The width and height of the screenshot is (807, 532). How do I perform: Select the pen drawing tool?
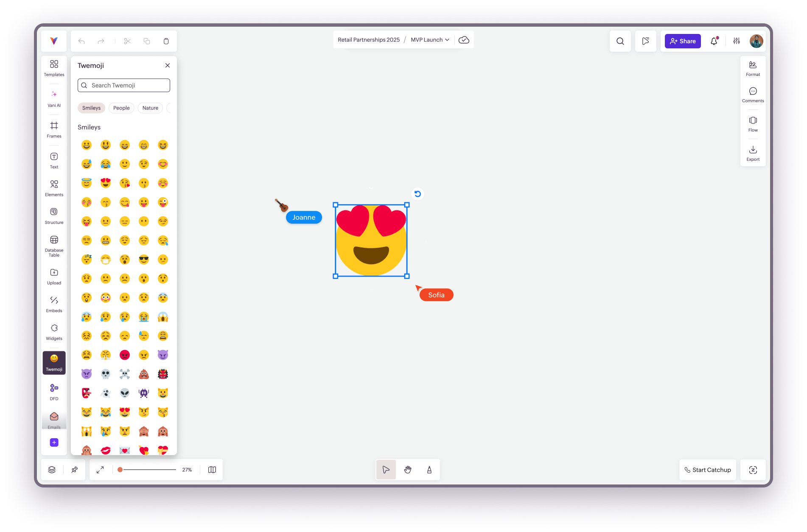[x=429, y=470]
